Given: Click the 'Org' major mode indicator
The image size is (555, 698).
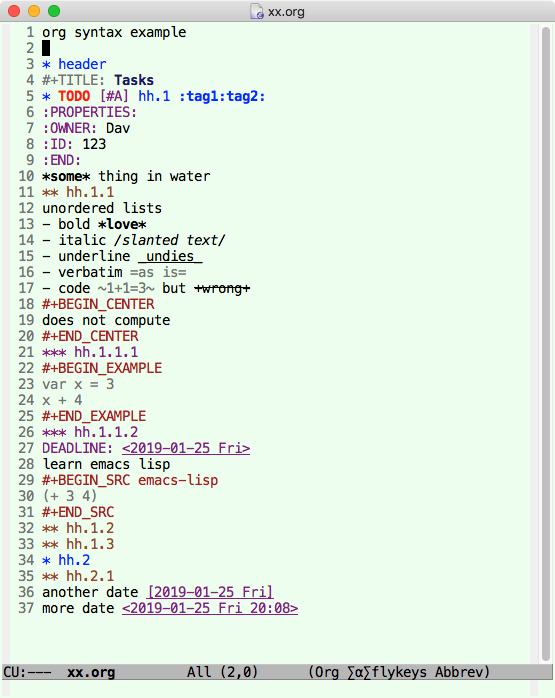Looking at the screenshot, I should (327, 672).
